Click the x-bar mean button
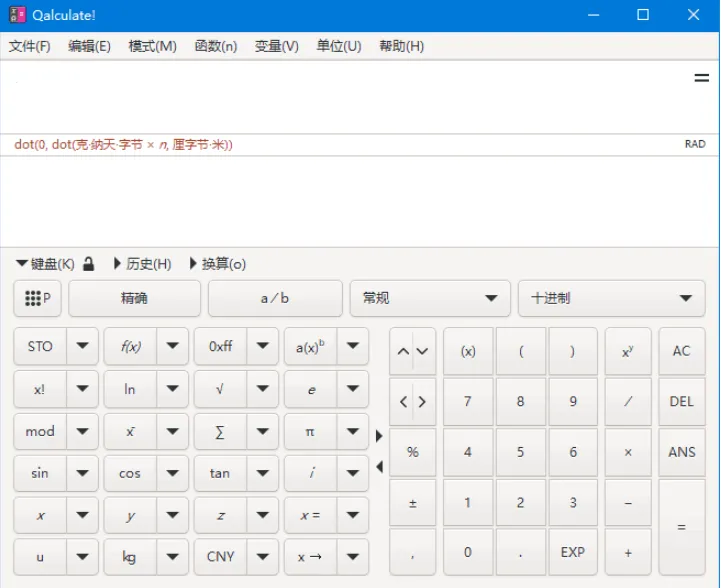The image size is (721, 588). [x=130, y=432]
